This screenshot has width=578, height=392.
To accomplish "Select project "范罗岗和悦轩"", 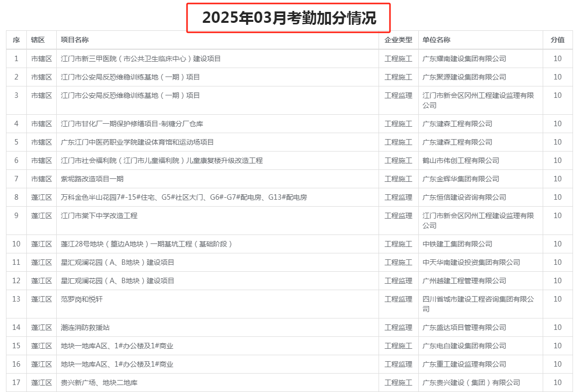I will [x=82, y=299].
